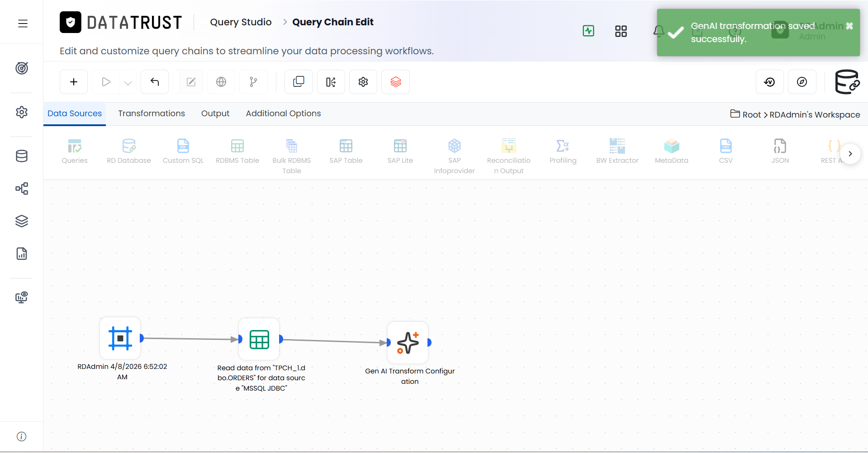Choose the SAP Lite data source
The width and height of the screenshot is (868, 453).
pyautogui.click(x=400, y=151)
